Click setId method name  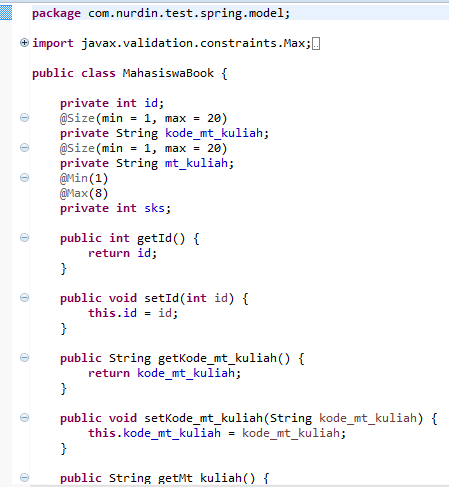pyautogui.click(x=162, y=298)
